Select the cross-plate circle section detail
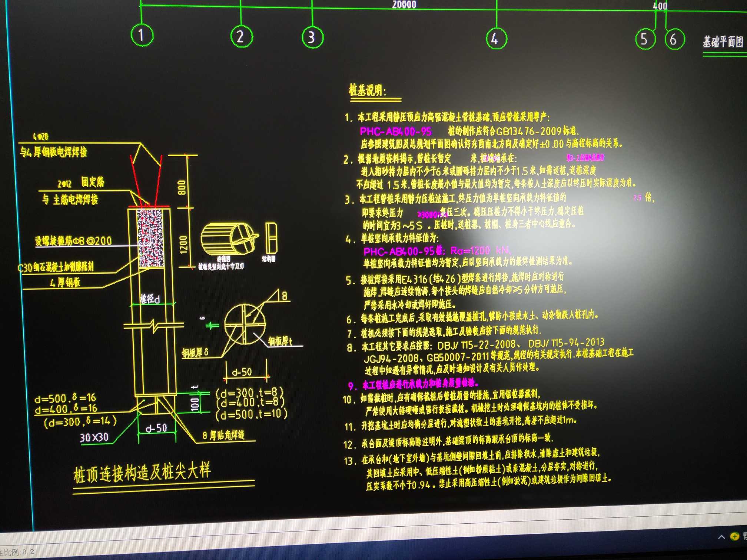Image resolution: width=747 pixels, height=560 pixels. (x=245, y=324)
